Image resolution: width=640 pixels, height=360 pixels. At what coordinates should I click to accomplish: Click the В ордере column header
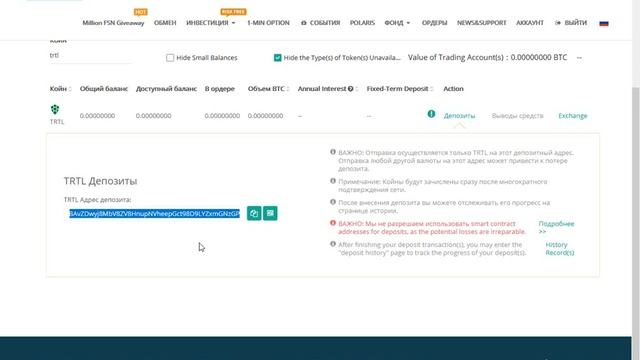[220, 89]
